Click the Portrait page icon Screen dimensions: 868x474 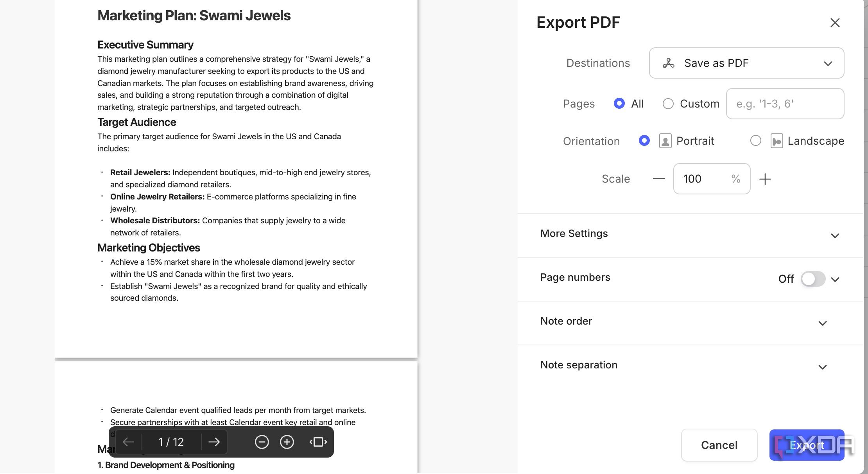pos(665,141)
